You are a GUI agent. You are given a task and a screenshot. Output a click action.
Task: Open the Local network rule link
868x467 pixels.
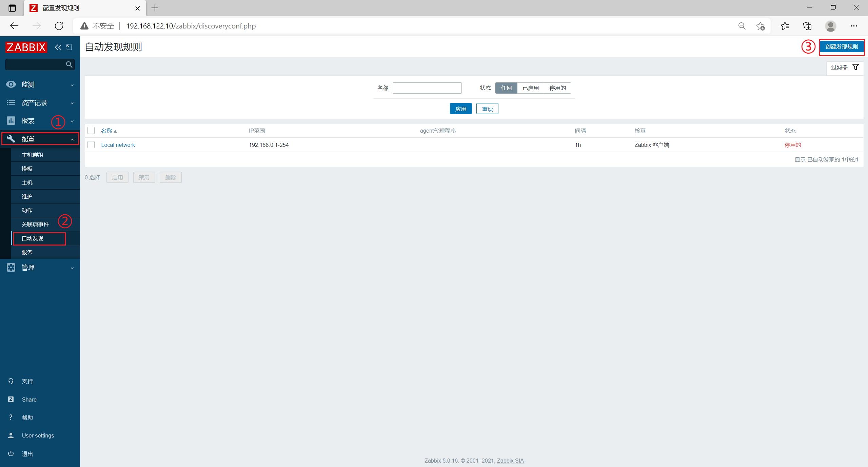coord(118,145)
